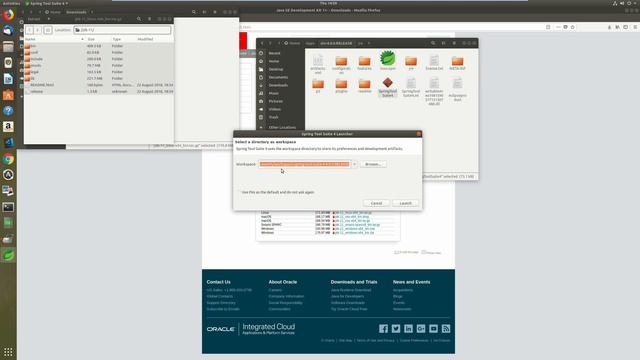
Task: Click search icon in archive manager header
Action: (139, 19)
